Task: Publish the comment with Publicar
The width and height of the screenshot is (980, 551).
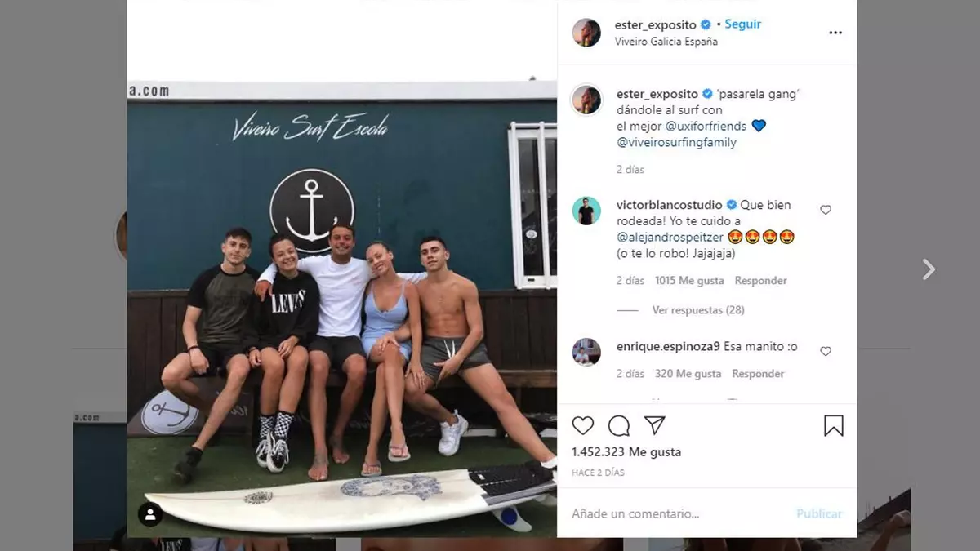Action: (x=819, y=513)
